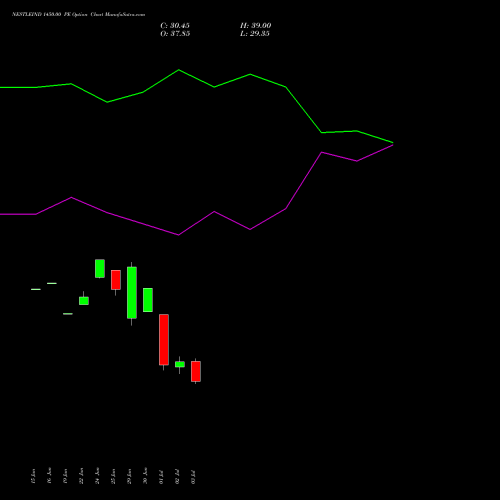Click the 19 Jun date axis label
This screenshot has width=500, height=500.
(x=65, y=476)
